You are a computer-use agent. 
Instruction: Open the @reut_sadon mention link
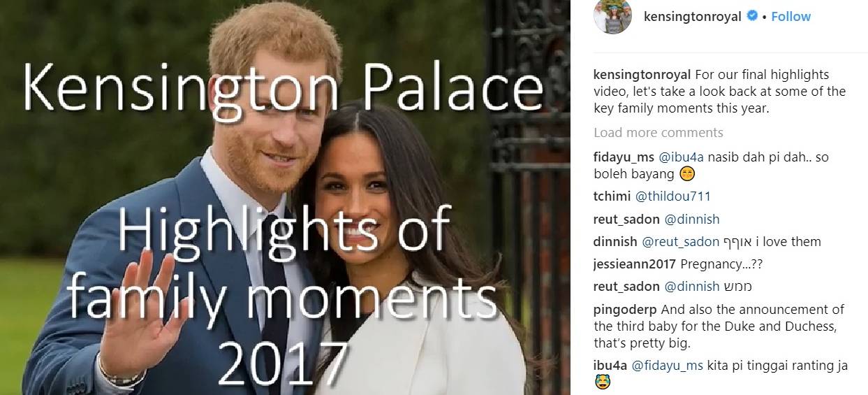point(680,241)
